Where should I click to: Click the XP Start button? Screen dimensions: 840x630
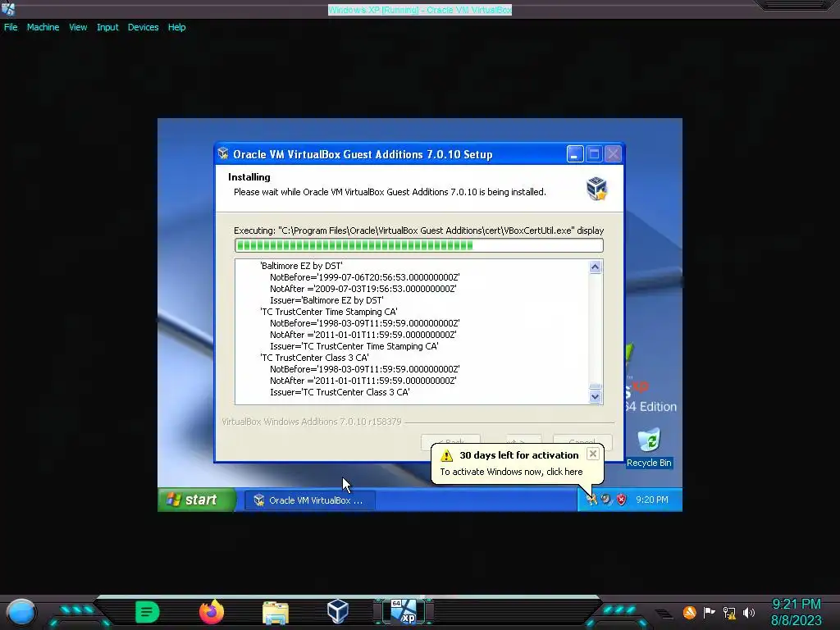[197, 500]
